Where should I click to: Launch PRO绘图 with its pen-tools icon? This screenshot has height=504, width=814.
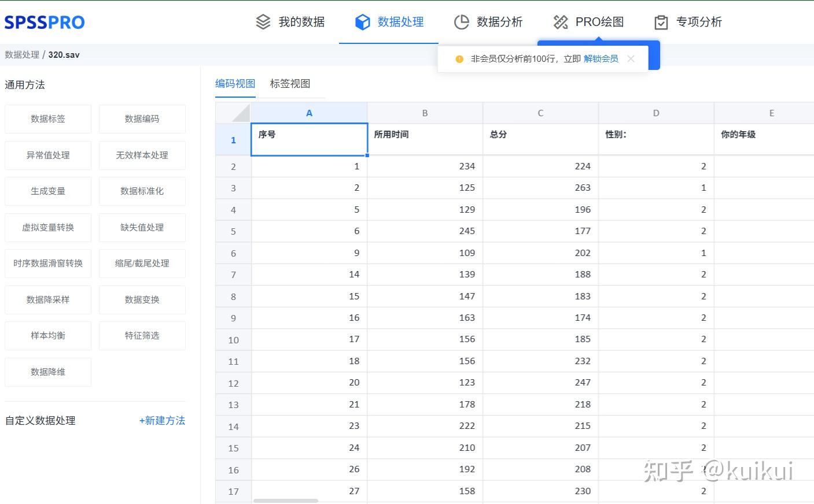pos(559,21)
